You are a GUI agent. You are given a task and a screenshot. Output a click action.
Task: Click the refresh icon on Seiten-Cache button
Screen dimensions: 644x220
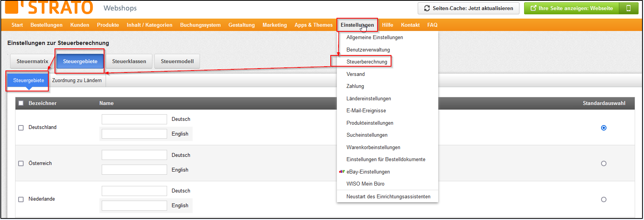pos(427,8)
